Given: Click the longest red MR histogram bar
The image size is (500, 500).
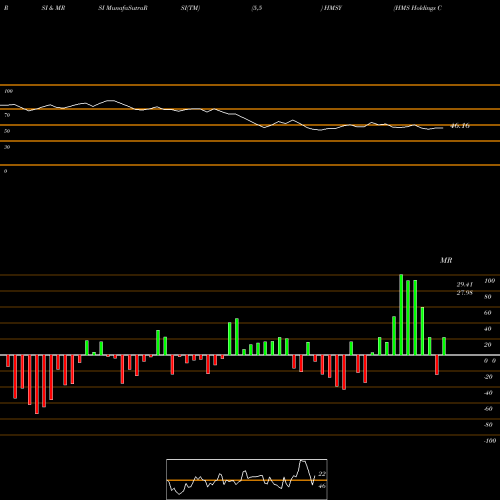Looking at the screenshot, I should pyautogui.click(x=37, y=384).
